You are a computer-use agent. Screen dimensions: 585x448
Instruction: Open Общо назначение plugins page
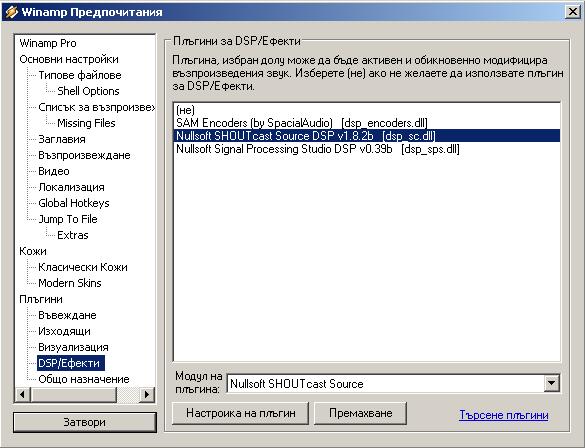[x=84, y=379]
